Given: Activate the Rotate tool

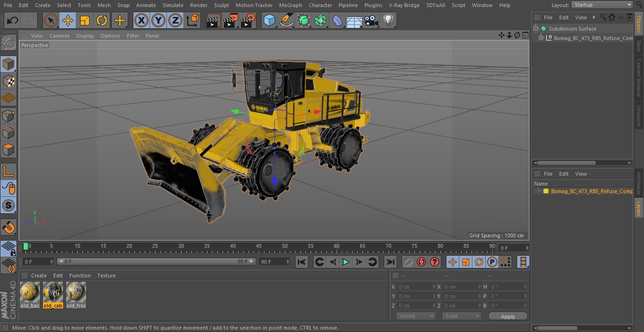Looking at the screenshot, I should coord(102,20).
